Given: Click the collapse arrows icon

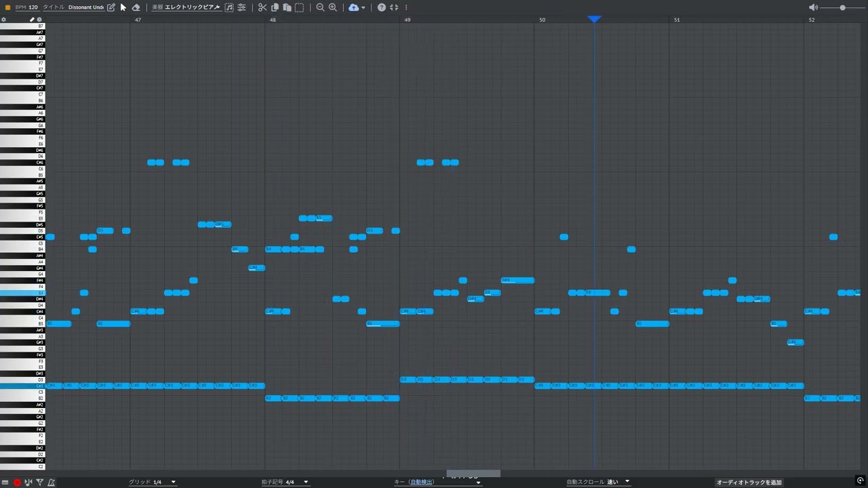Looking at the screenshot, I should tap(394, 7).
